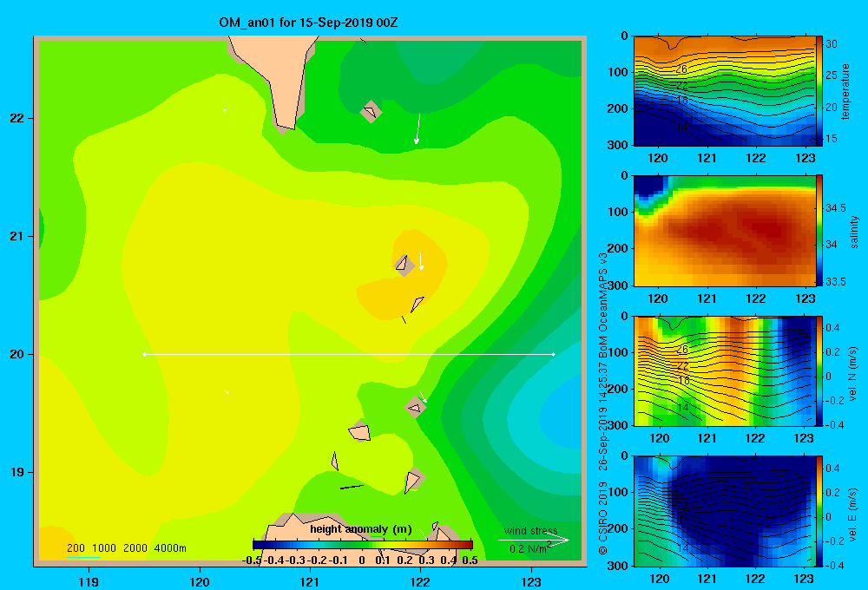Click the west endpoint of the white transect line
868x590 pixels.
coord(144,354)
